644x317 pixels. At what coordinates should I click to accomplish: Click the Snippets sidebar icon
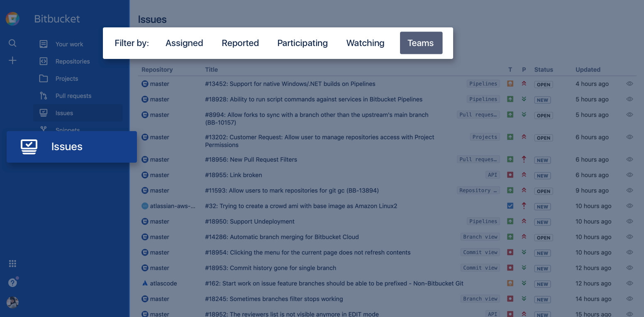click(43, 129)
